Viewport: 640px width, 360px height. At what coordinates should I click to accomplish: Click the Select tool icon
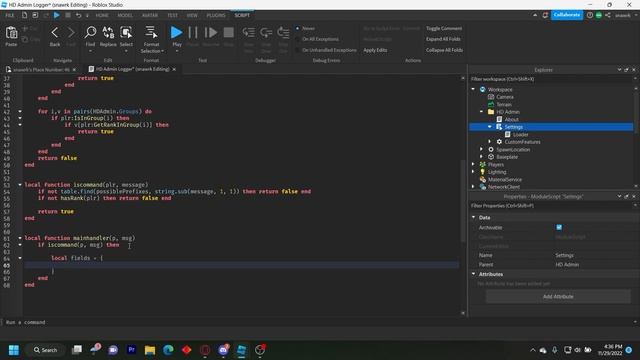coord(126,32)
